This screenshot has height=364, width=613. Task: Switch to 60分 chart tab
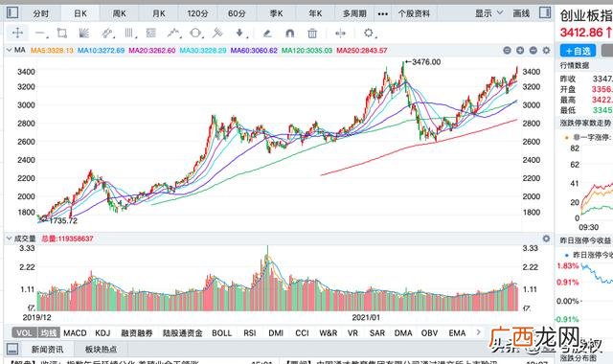tap(237, 13)
